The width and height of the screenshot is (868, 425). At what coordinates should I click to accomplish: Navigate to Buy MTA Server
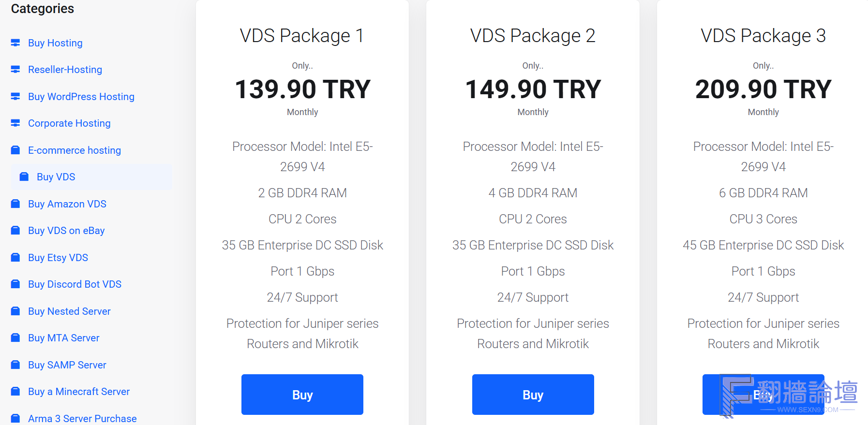[63, 338]
